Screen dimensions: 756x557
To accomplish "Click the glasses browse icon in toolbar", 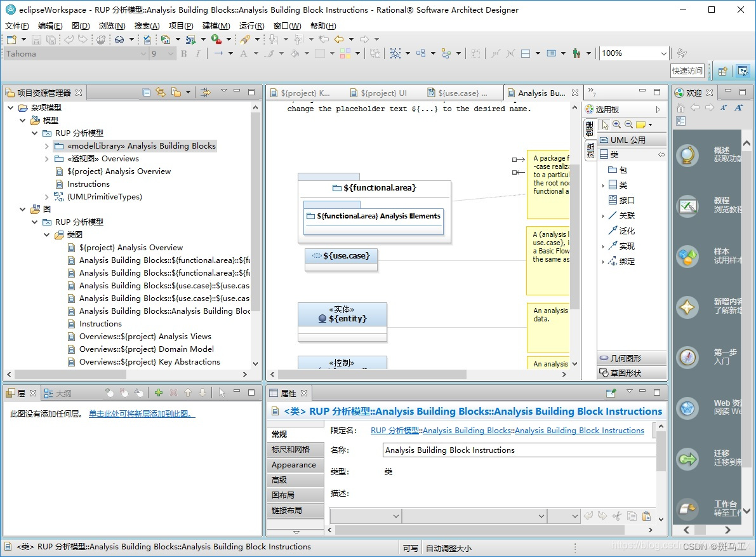I will coord(119,39).
